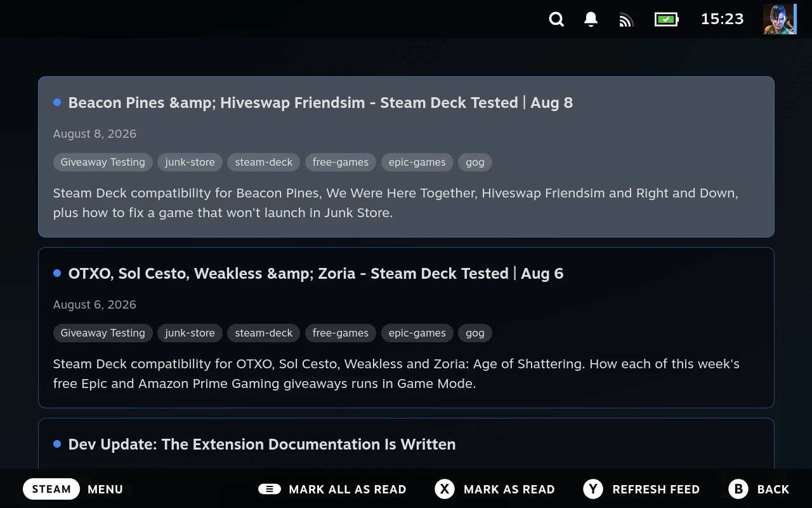812x508 pixels.
Task: Open the Beacon Pines & Hiveswap Friendsim article title
Action: click(x=320, y=103)
